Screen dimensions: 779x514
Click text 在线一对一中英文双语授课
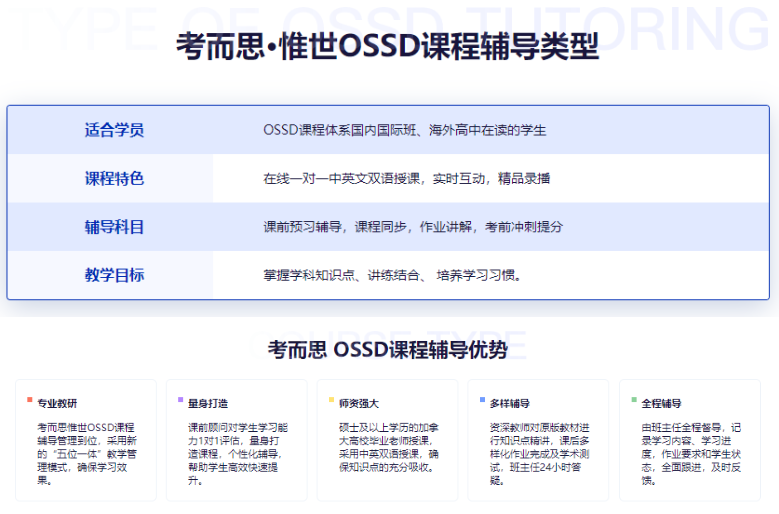tap(341, 178)
